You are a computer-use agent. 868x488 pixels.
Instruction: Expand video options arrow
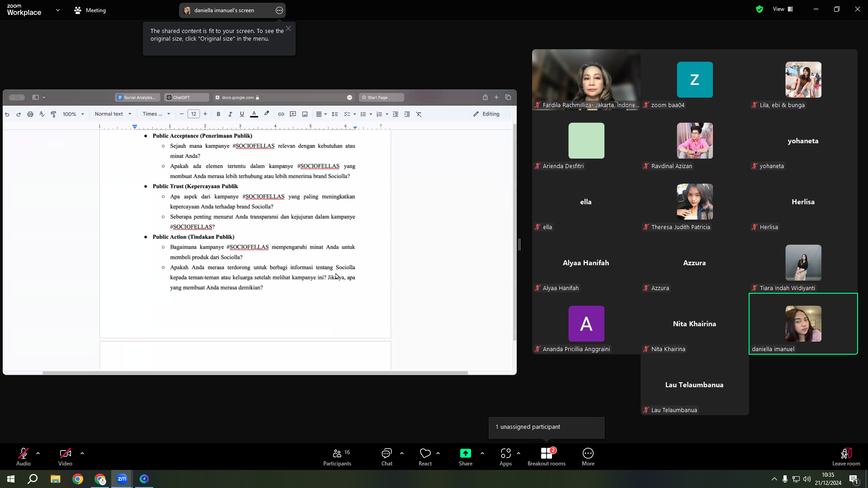click(x=82, y=453)
